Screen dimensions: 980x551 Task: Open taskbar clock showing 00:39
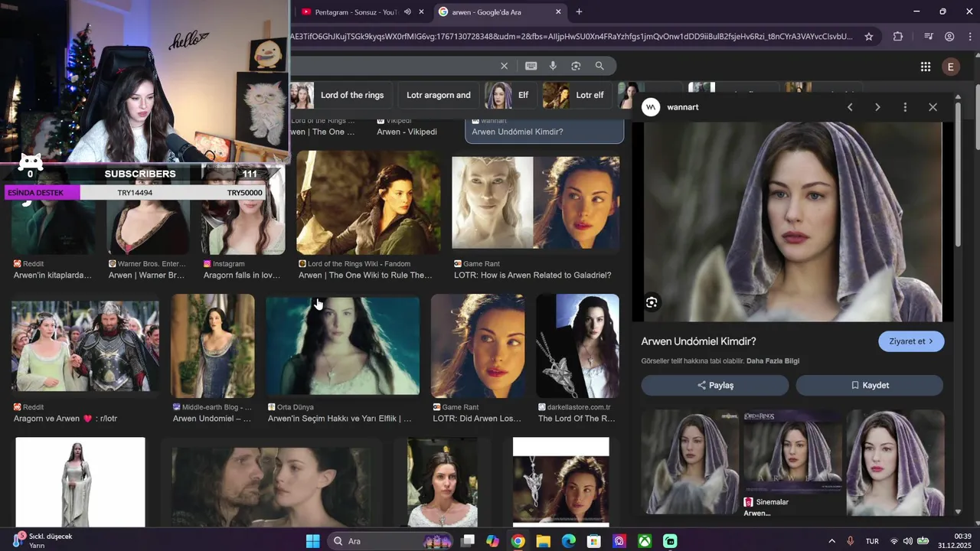coord(955,541)
